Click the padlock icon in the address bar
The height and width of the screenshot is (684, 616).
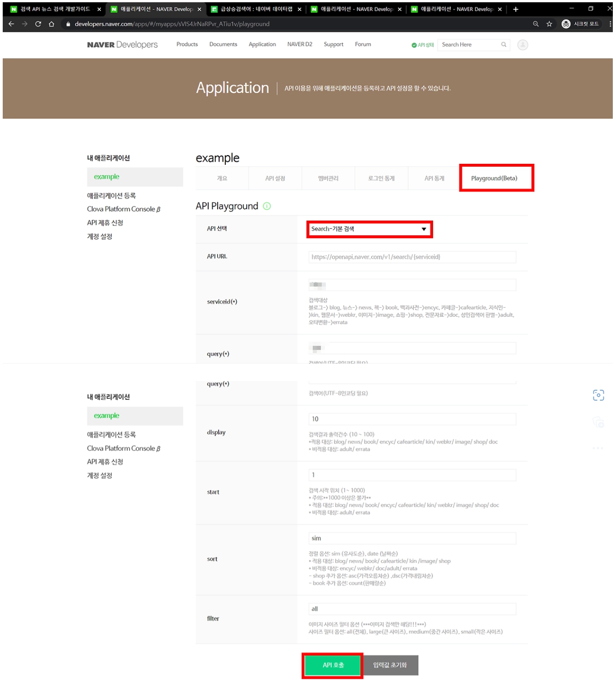[68, 24]
